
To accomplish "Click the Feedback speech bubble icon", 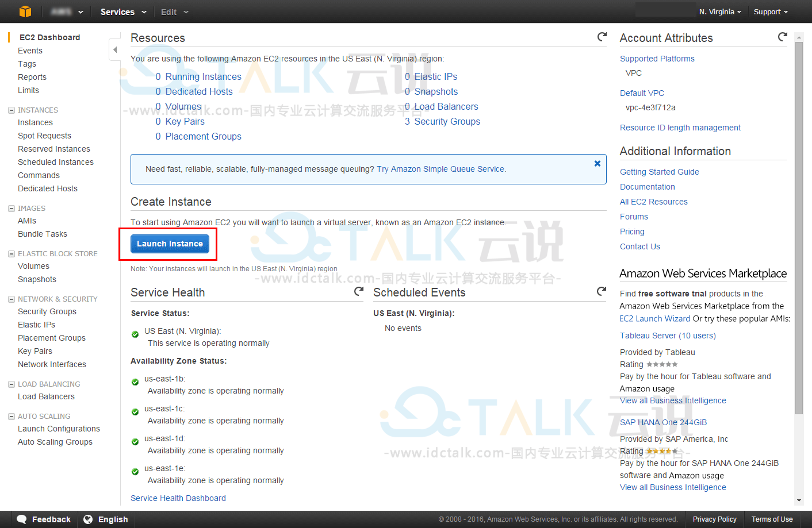I will pyautogui.click(x=22, y=519).
